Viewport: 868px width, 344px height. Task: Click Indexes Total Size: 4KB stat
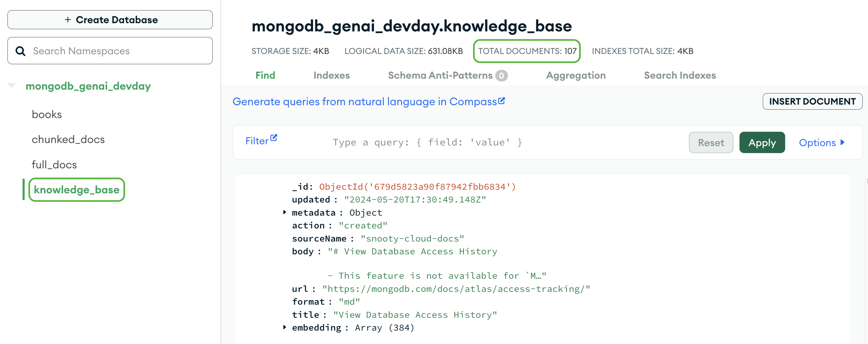(642, 51)
